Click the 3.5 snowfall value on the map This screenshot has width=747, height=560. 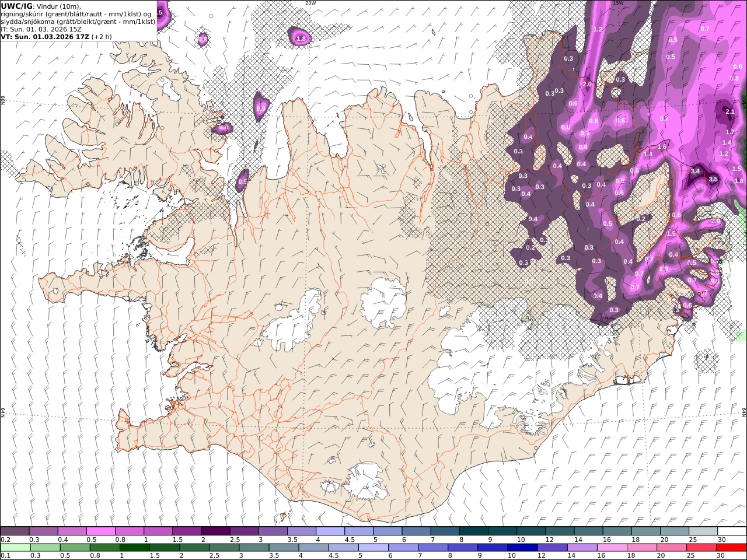pos(713,180)
